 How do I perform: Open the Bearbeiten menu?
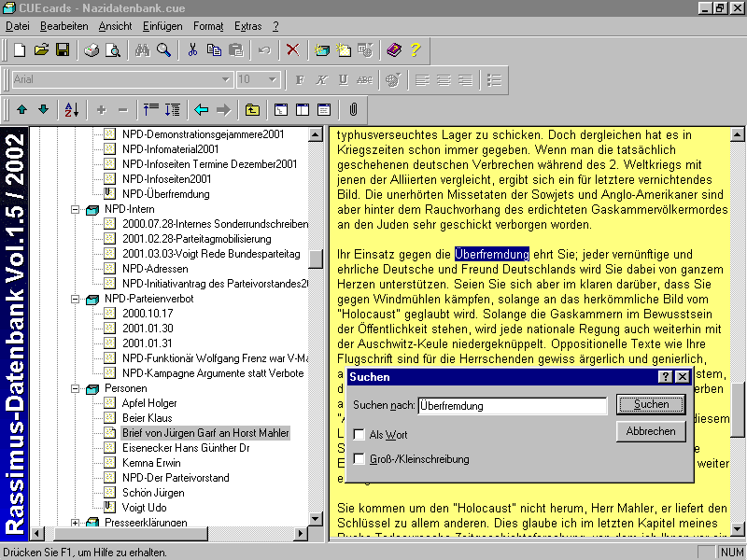[x=63, y=26]
